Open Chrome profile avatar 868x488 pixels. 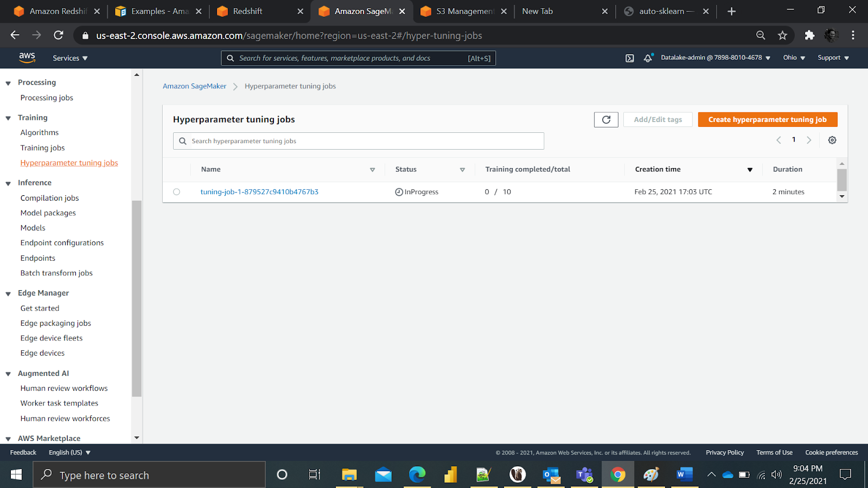(831, 35)
